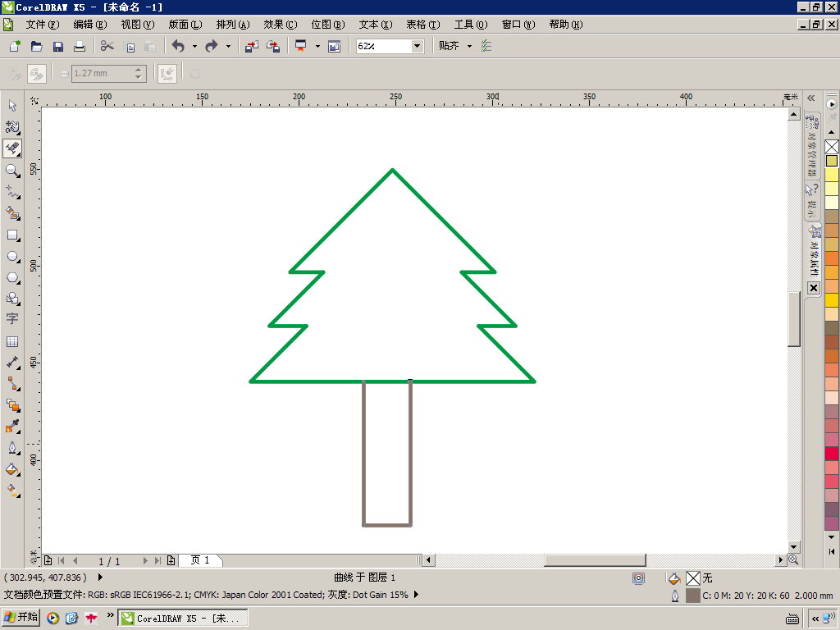This screenshot has height=630, width=840.
Task: Open the Welcome screen icon
Action: pos(335,46)
